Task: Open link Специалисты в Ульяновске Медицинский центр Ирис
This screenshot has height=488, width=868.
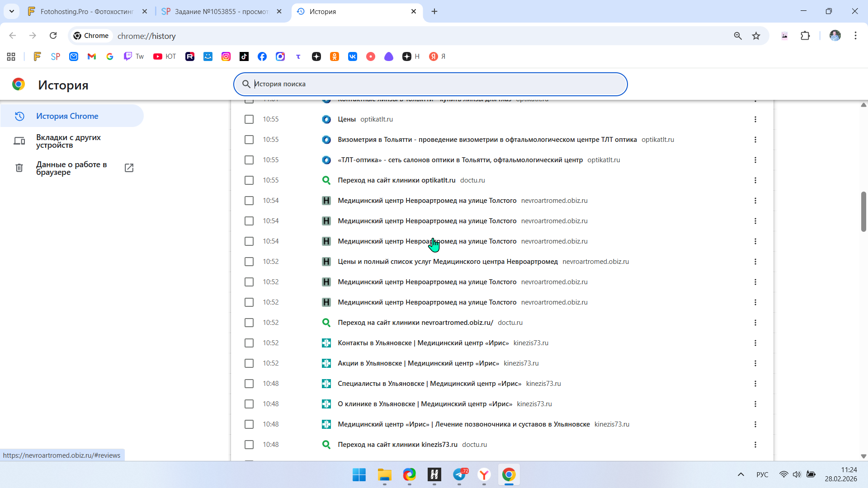Action: coord(429,384)
